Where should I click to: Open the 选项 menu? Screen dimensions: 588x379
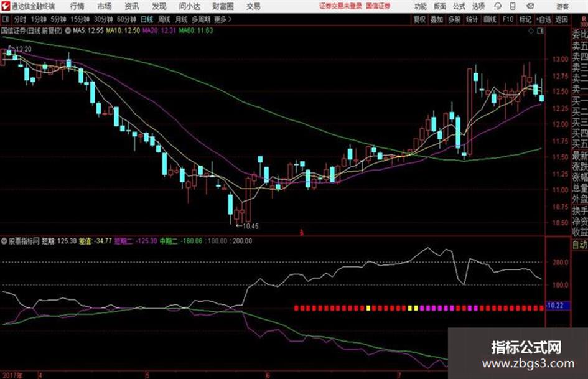click(478, 6)
